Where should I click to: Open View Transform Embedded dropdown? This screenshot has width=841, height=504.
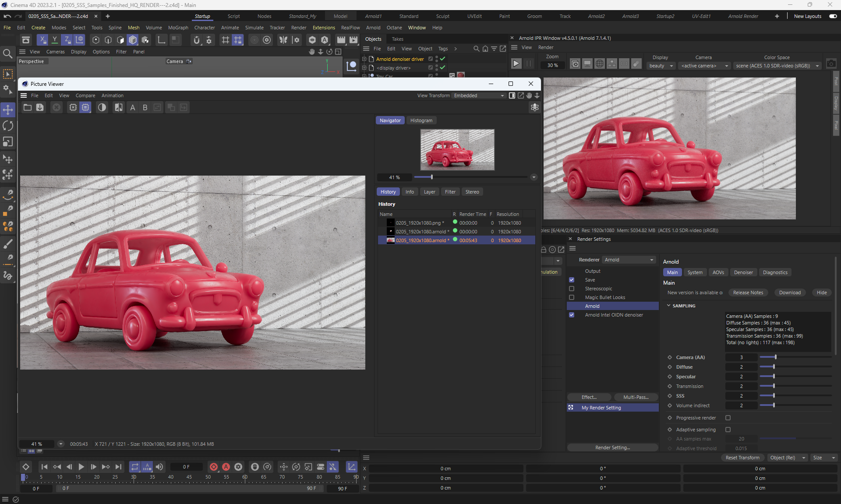point(479,95)
